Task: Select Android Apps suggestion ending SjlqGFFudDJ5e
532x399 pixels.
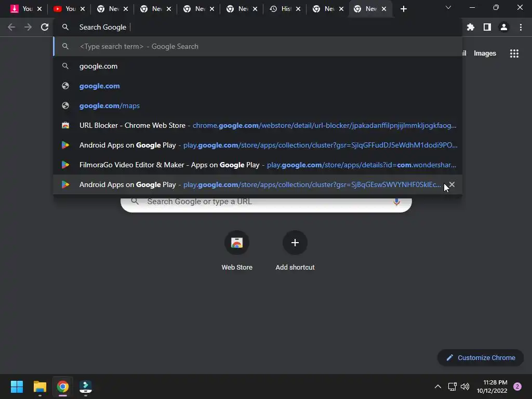Action: 258,145
